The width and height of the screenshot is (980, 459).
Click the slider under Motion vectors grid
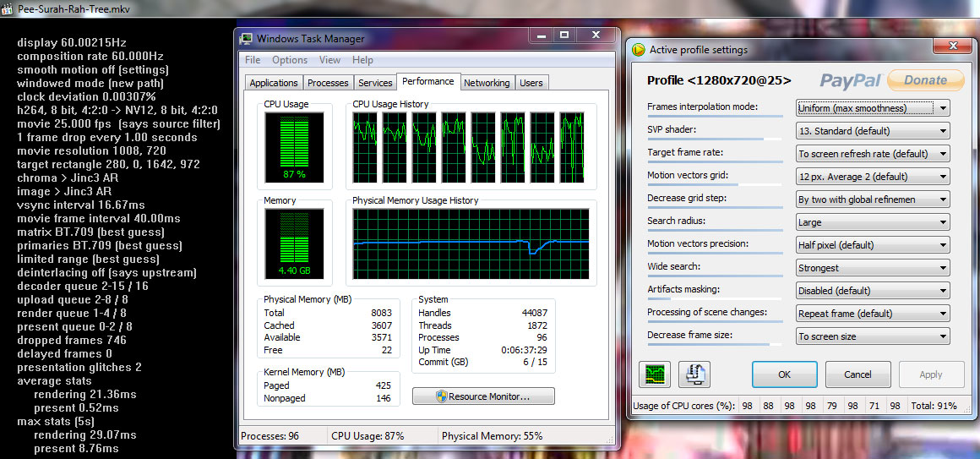[x=715, y=185]
